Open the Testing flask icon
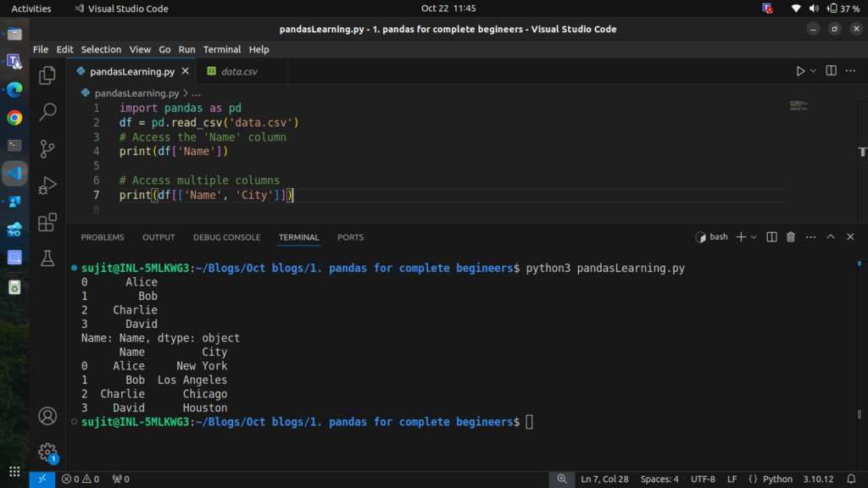This screenshot has height=488, width=868. click(47, 258)
